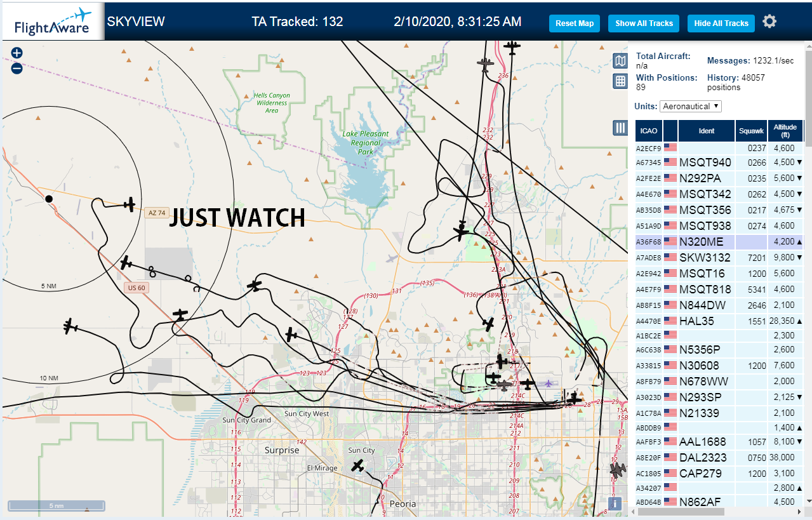Screen dimensions: 812x520
Task: Select the DAL2323 aircraft row
Action: point(720,457)
